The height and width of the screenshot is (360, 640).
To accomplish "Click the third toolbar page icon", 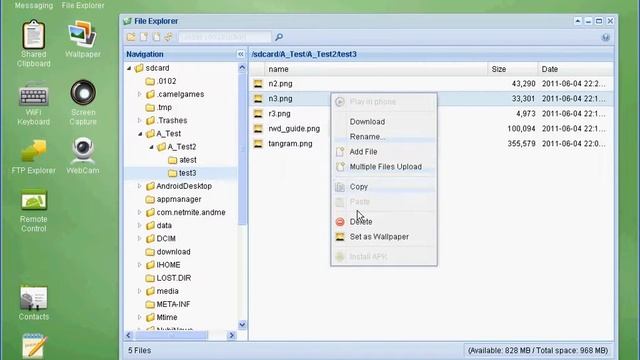I will [156, 37].
